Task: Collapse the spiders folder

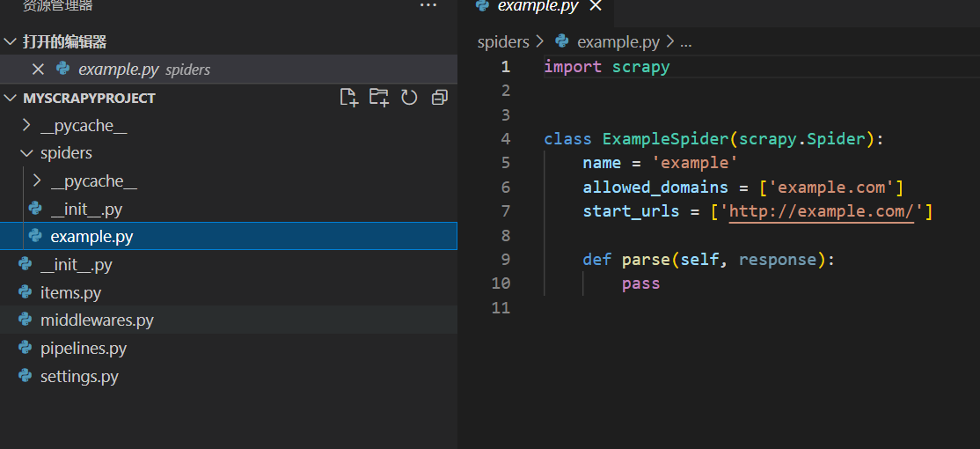Action: point(229,153)
